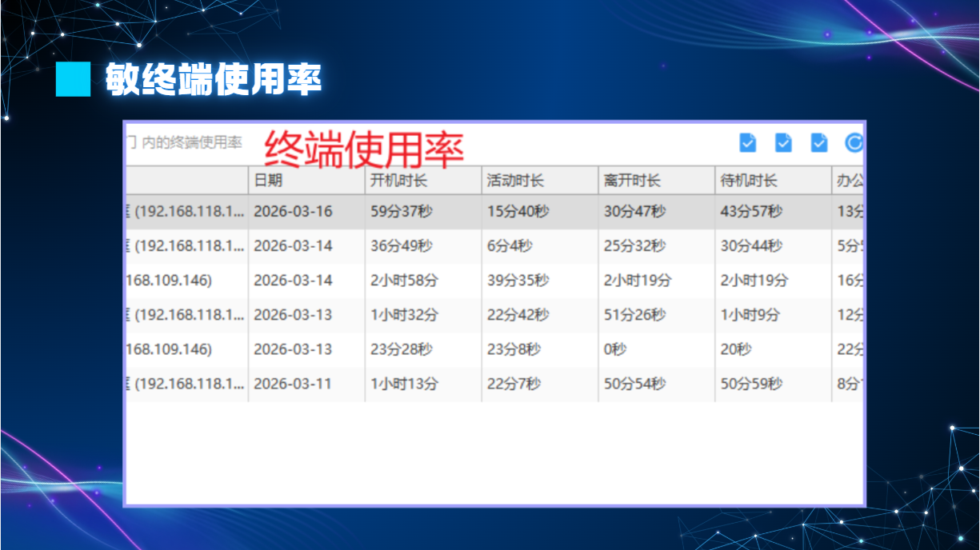Click the red 终端使用率 title text
This screenshot has width=980, height=550.
(364, 149)
